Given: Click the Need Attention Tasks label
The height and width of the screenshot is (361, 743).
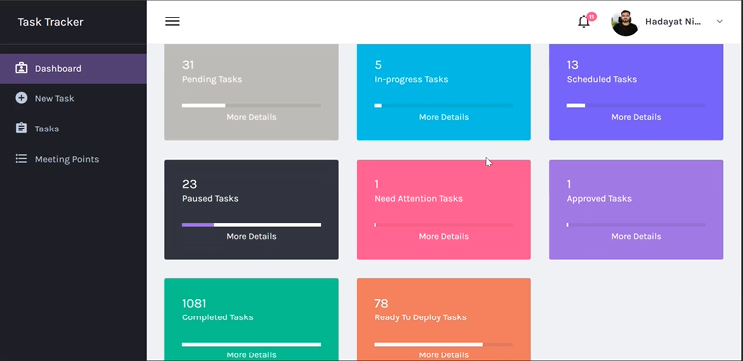Looking at the screenshot, I should pos(418,199).
